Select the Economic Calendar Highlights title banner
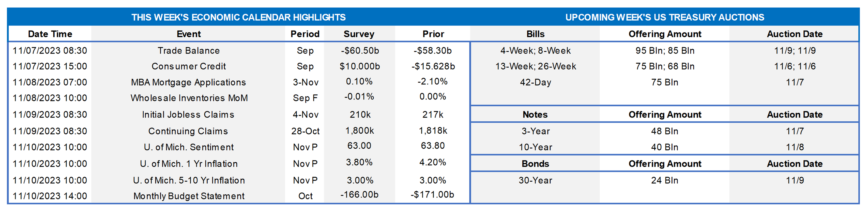Image resolution: width=868 pixels, height=212 pixels. pos(238,17)
